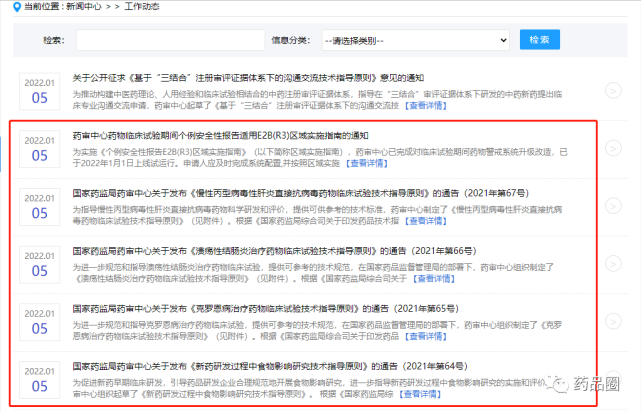Click the blue 检索 search button

coord(540,40)
